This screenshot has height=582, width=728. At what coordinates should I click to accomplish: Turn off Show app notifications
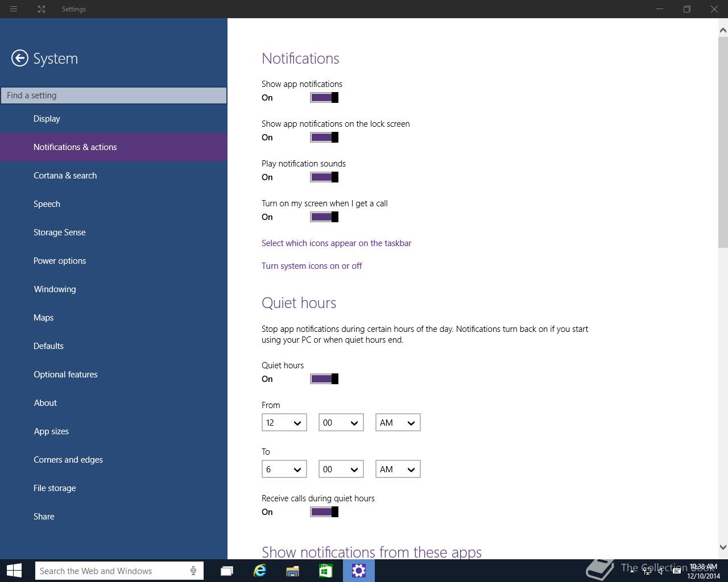[x=324, y=98]
